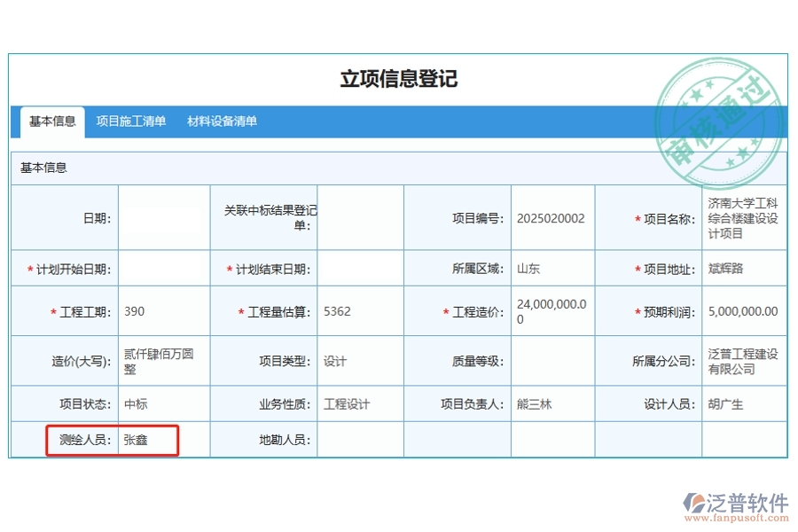The image size is (798, 532).
Task: Click the 立项信息登记 page title
Action: (x=399, y=78)
